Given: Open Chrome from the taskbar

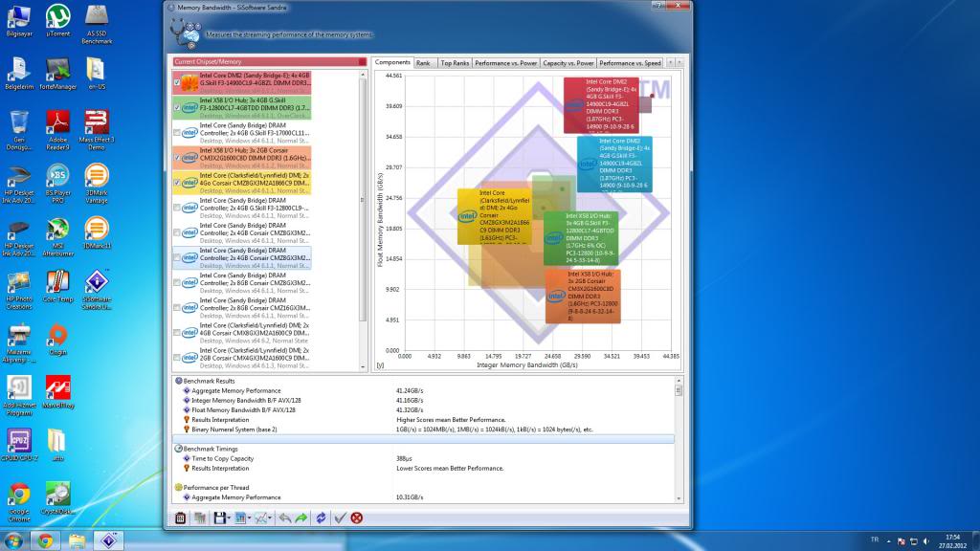Looking at the screenshot, I should tap(45, 540).
